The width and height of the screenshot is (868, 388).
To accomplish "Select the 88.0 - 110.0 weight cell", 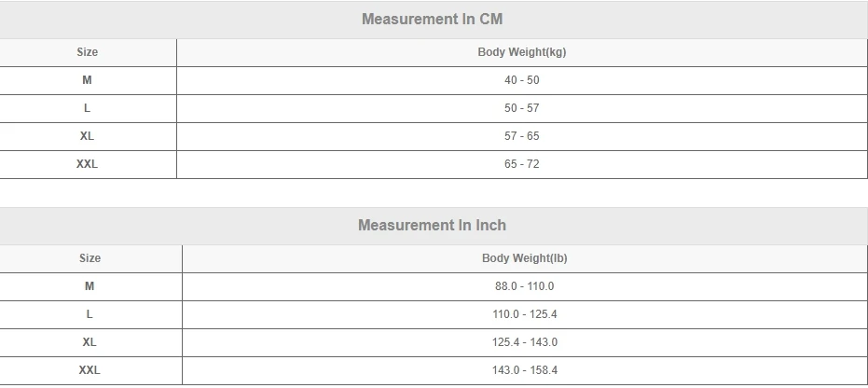I will [524, 286].
